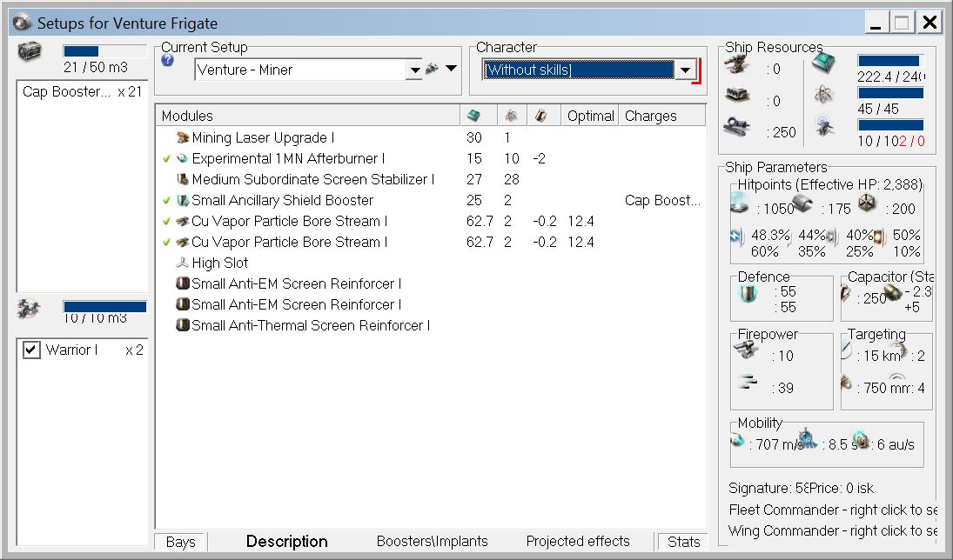Click the Optimal column header
The image size is (953, 560).
click(591, 116)
